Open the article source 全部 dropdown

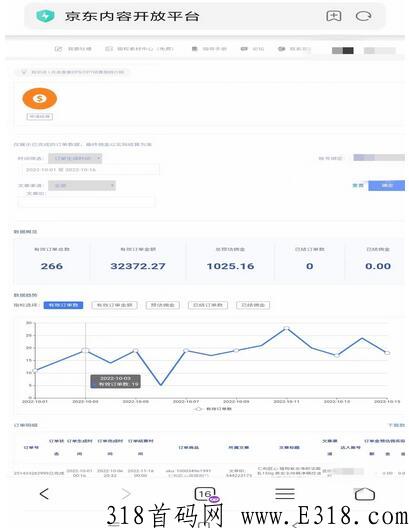pos(82,186)
